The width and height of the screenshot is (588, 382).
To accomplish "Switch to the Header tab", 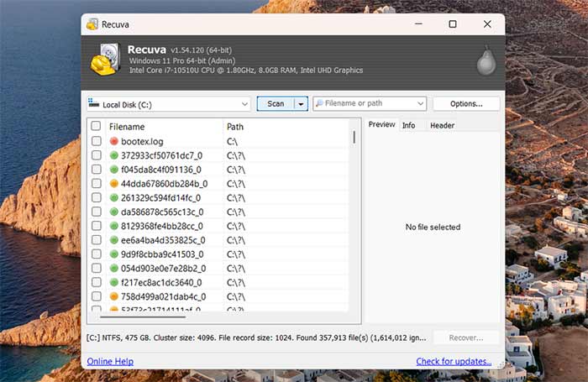I will point(442,125).
